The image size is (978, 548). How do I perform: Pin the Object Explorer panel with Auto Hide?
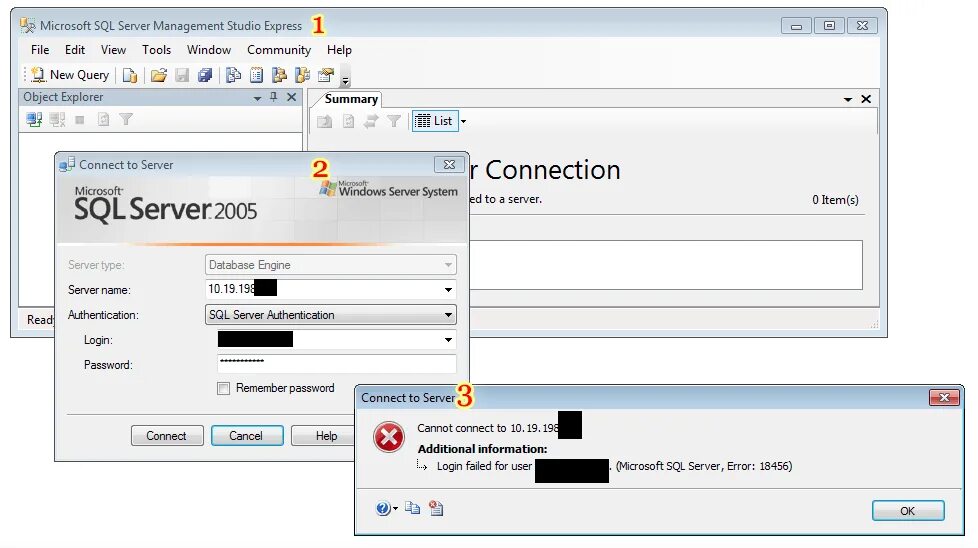[273, 97]
